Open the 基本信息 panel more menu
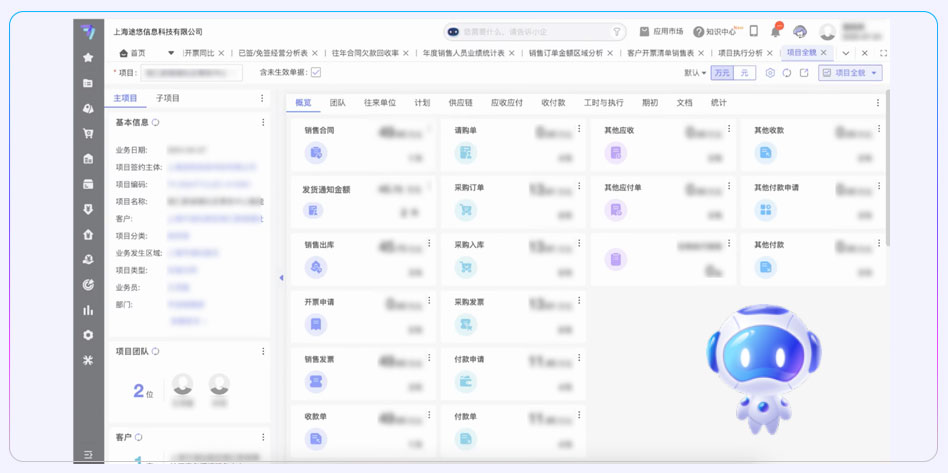Image resolution: width=948 pixels, height=473 pixels. pos(263,122)
